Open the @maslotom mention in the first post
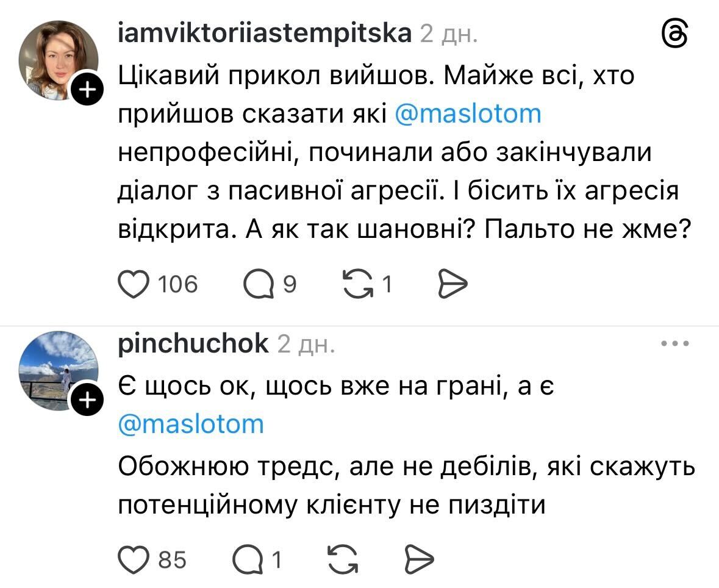Screen dimensions: 719x588 coord(468,114)
